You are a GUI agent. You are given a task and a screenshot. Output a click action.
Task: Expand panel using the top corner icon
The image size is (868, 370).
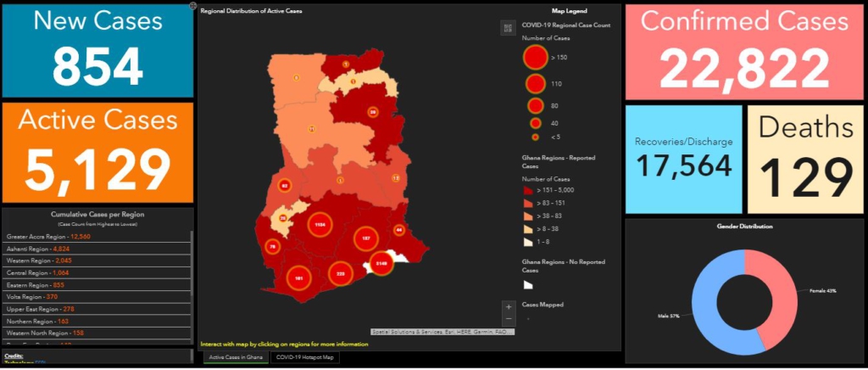pyautogui.click(x=192, y=6)
